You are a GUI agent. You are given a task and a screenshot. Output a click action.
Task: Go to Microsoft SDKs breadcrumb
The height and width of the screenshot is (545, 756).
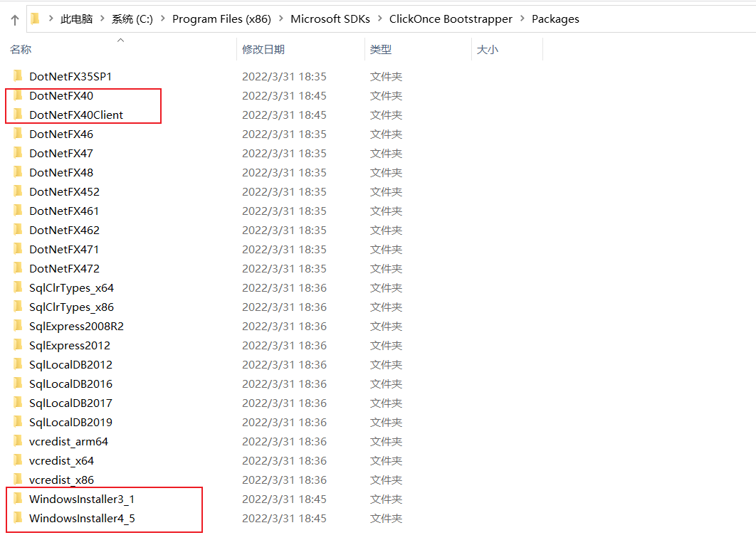330,19
